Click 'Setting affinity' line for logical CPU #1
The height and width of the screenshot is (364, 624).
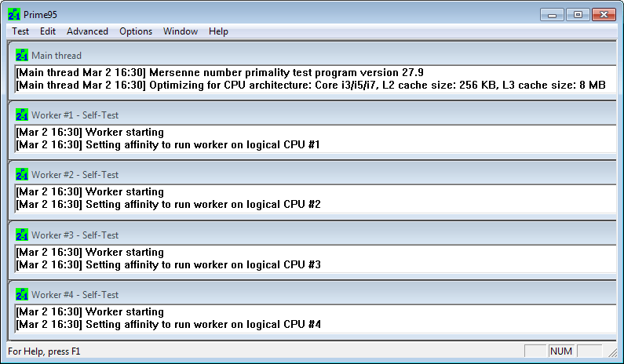168,145
